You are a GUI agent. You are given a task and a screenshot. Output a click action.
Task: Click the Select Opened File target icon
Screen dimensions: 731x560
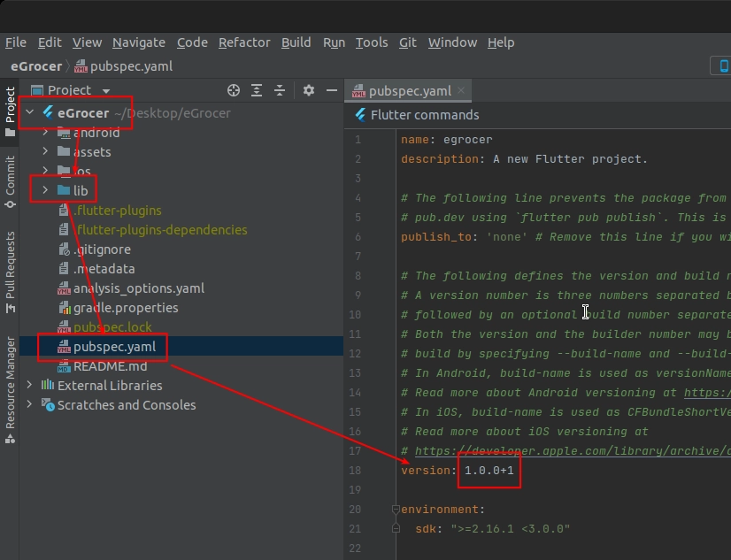coord(234,90)
